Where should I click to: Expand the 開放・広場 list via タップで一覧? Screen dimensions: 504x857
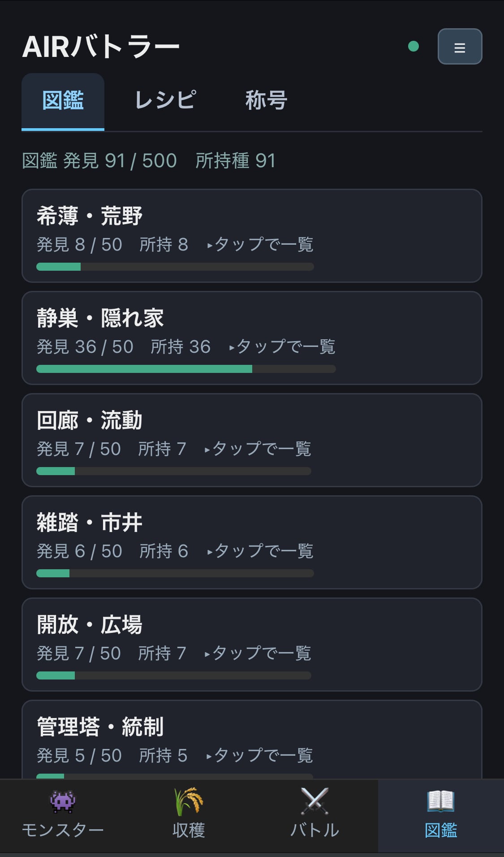coord(258,654)
